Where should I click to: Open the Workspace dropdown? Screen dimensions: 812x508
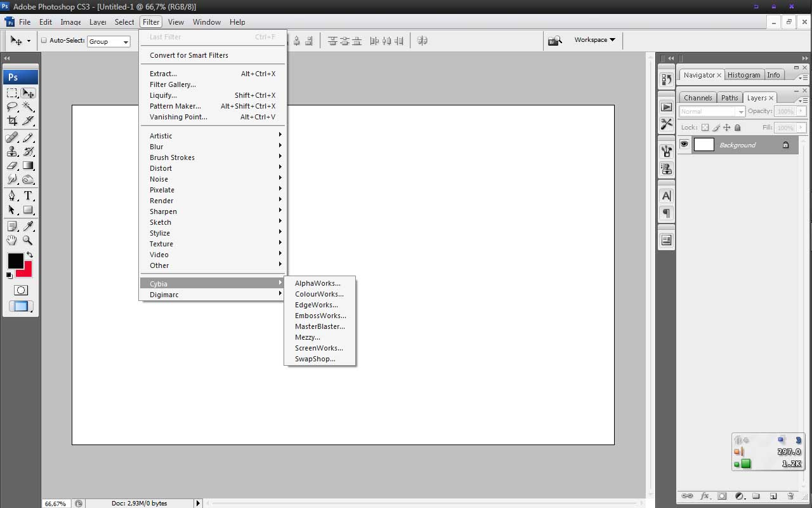click(x=594, y=40)
